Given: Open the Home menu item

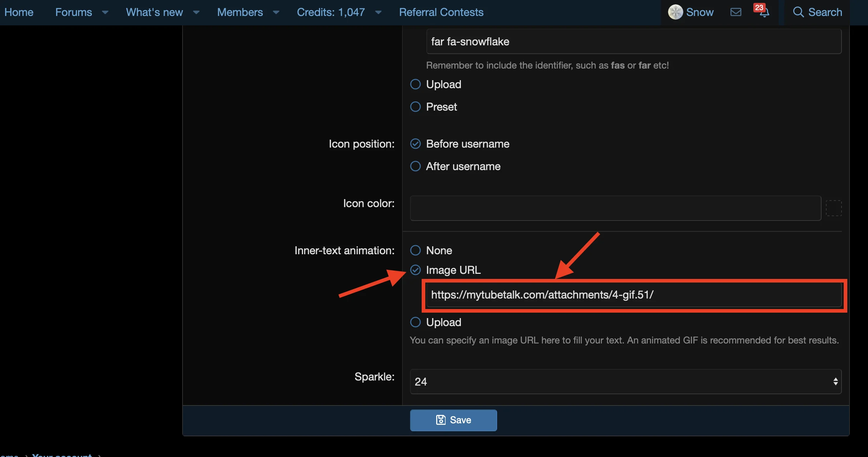Looking at the screenshot, I should tap(19, 12).
